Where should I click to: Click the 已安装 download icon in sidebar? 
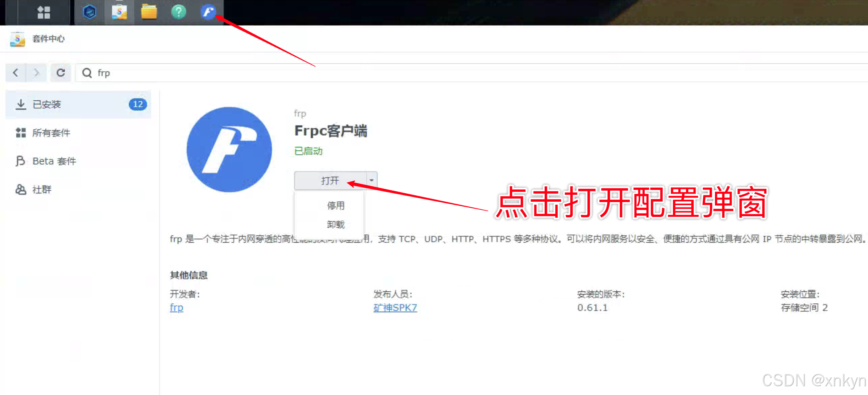tap(21, 104)
